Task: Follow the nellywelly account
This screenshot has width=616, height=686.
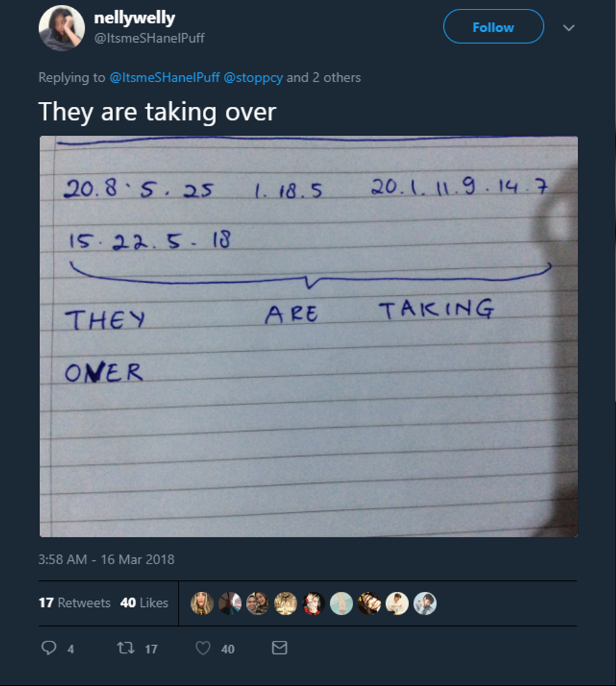Action: click(x=493, y=27)
